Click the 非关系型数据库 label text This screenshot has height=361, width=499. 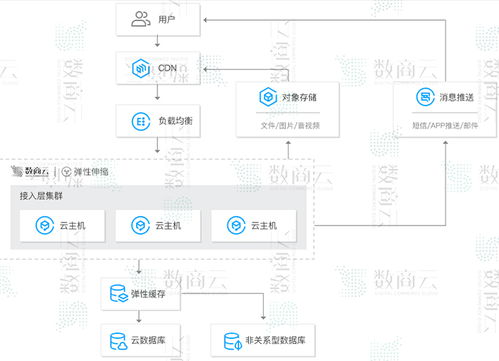pyautogui.click(x=275, y=340)
